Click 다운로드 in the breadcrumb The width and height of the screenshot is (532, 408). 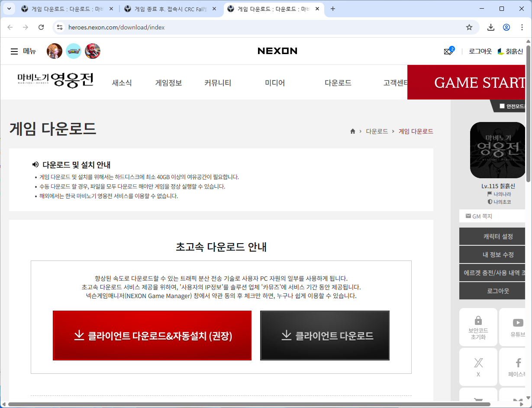(377, 131)
